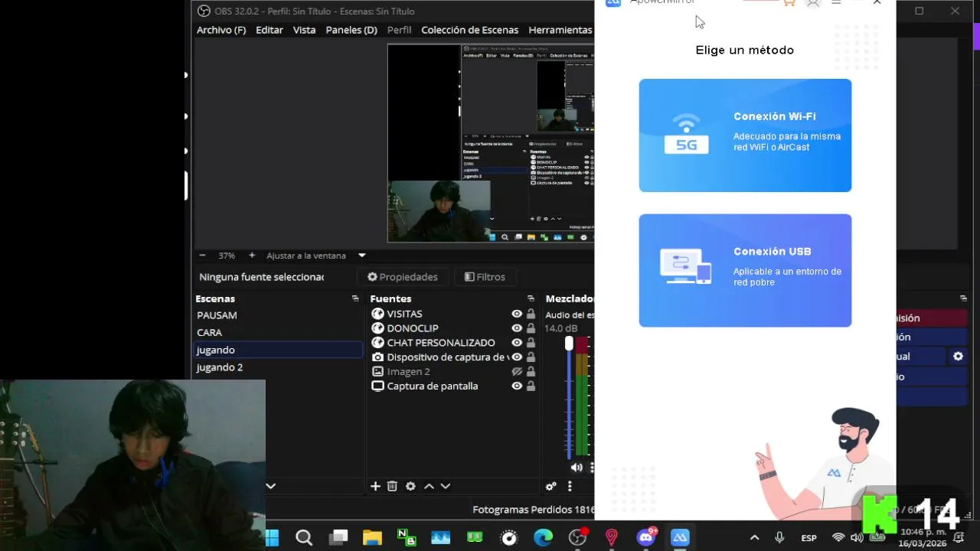Screen dimensions: 980x551
Task: Open the Perfil menu
Action: (399, 30)
